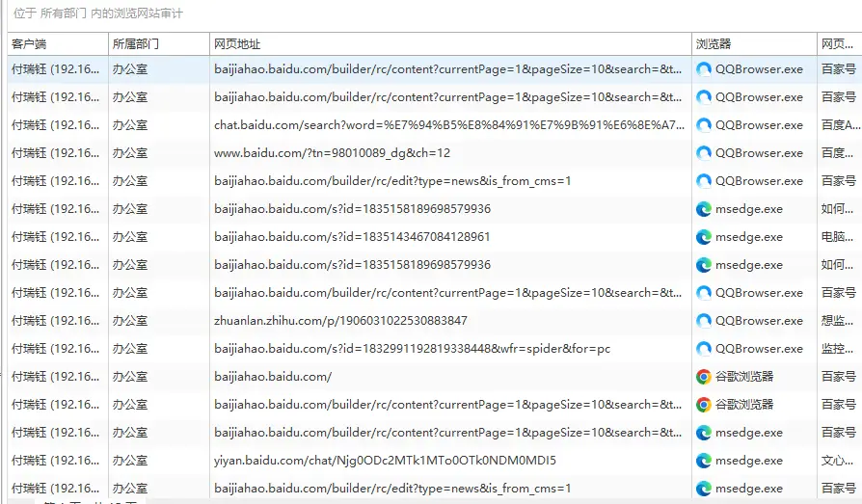Click Chrome icon in the currentPage=1 content row
The image size is (862, 504).
704,405
